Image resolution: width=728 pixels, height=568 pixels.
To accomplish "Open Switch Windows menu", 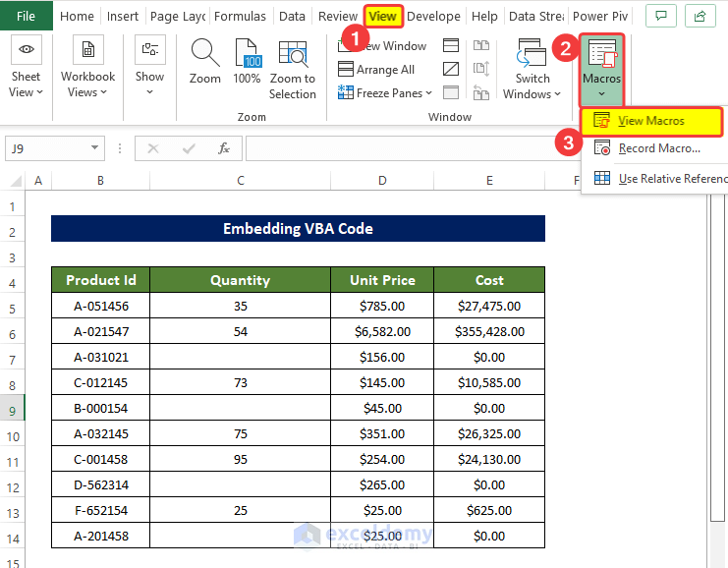I will click(x=532, y=70).
